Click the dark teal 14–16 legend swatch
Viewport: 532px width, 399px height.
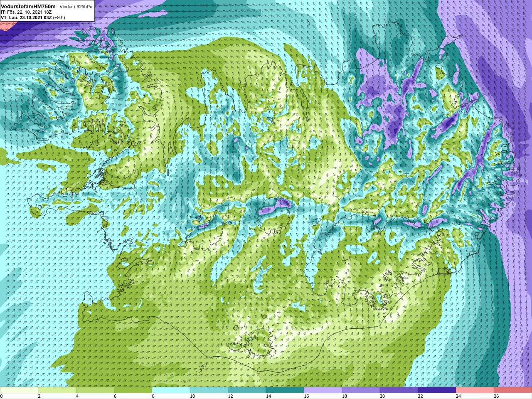coord(285,390)
